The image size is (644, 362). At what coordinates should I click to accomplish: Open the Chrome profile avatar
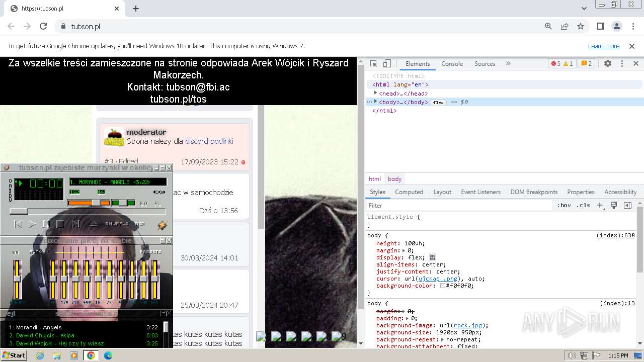617,26
